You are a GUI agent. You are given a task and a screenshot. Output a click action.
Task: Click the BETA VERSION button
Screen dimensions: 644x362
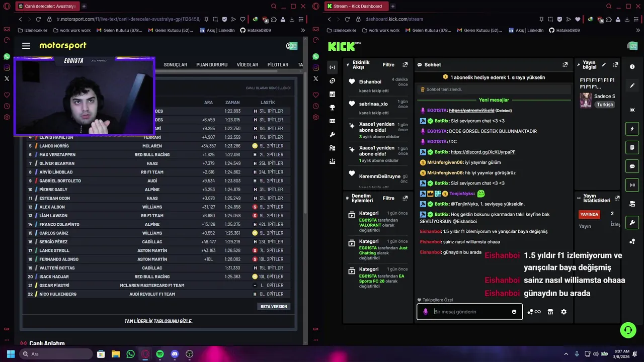coord(274,306)
